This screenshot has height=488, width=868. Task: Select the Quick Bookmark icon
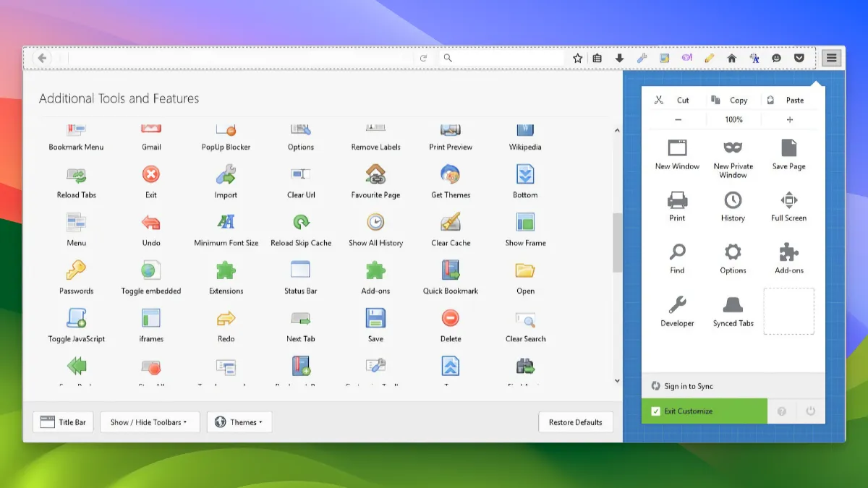(451, 270)
